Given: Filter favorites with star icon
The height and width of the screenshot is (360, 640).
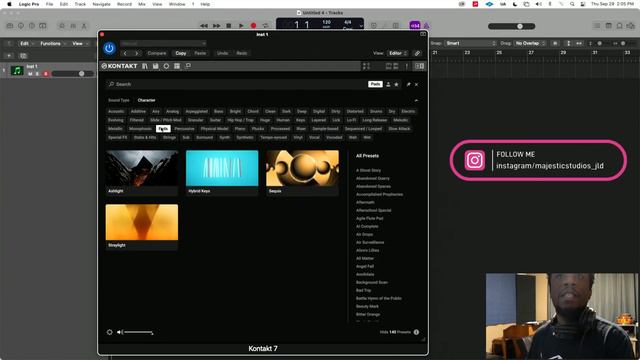Looking at the screenshot, I should point(396,84).
